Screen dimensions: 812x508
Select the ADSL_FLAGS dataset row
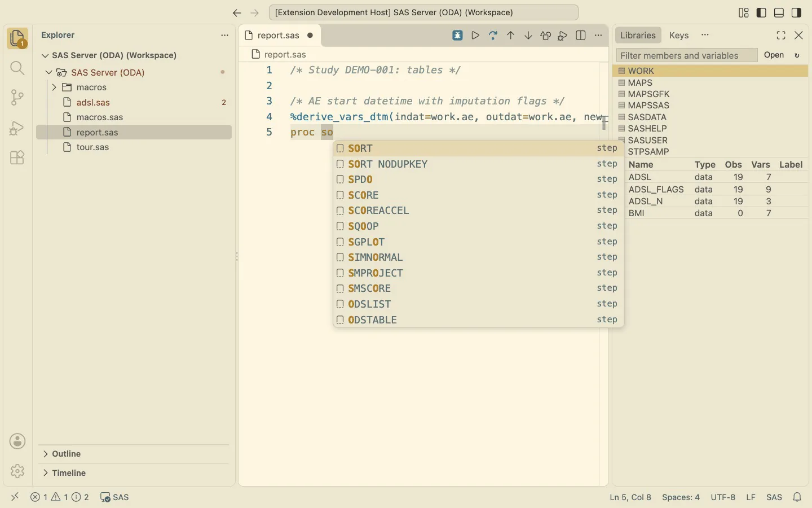tap(716, 190)
